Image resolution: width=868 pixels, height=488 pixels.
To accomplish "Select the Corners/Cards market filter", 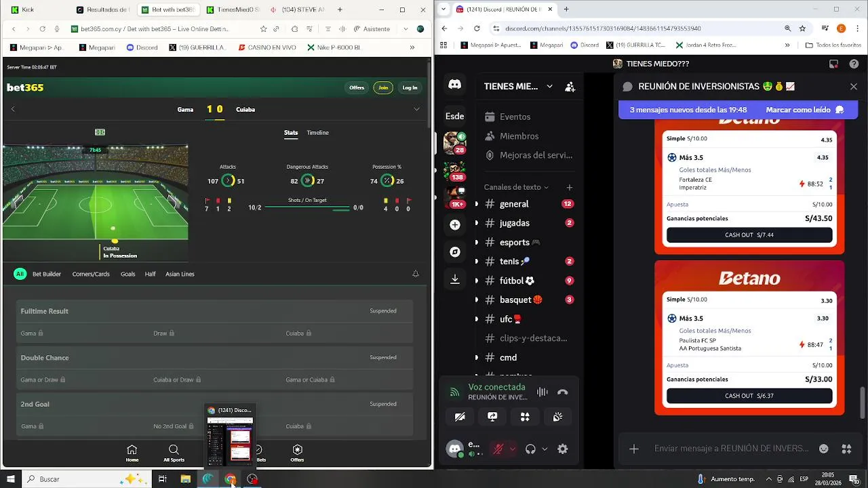I will [x=91, y=274].
